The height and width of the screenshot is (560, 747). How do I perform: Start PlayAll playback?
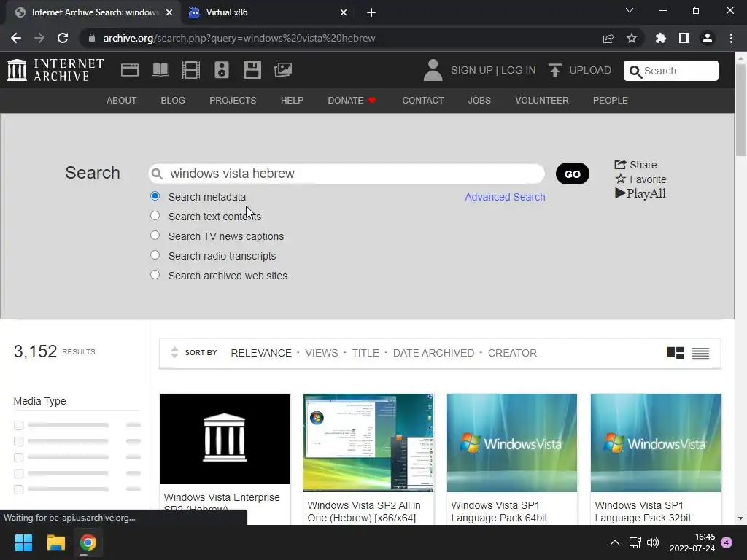coord(640,193)
